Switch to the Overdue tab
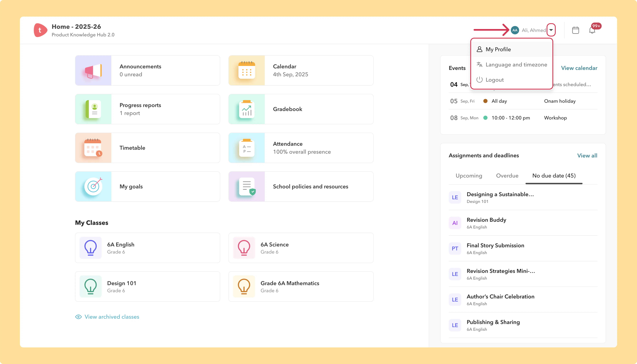This screenshot has height=364, width=637. (x=507, y=176)
